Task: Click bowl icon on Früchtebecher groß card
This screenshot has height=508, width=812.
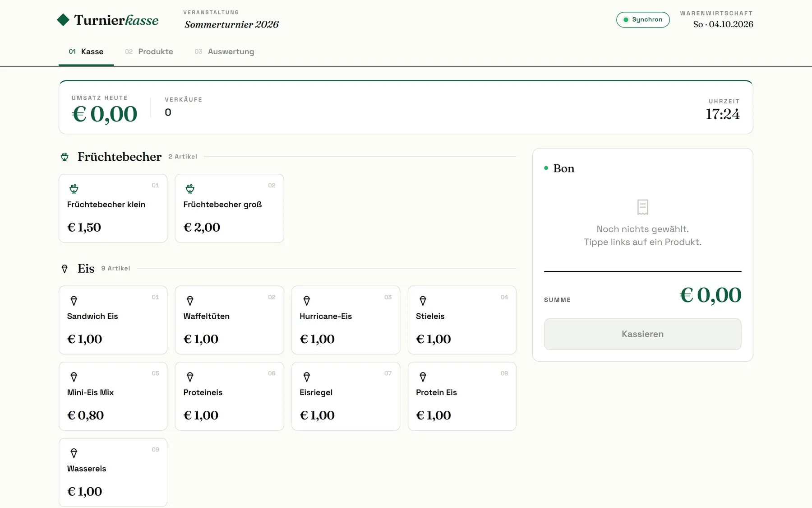Action: (190, 188)
